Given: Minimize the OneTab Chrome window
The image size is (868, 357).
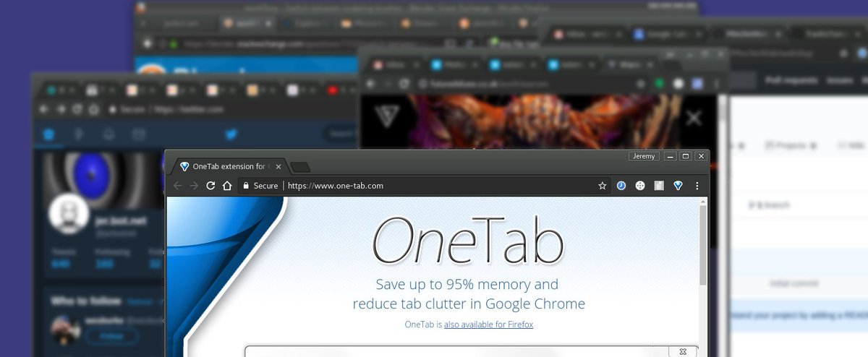Looking at the screenshot, I should coord(671,156).
